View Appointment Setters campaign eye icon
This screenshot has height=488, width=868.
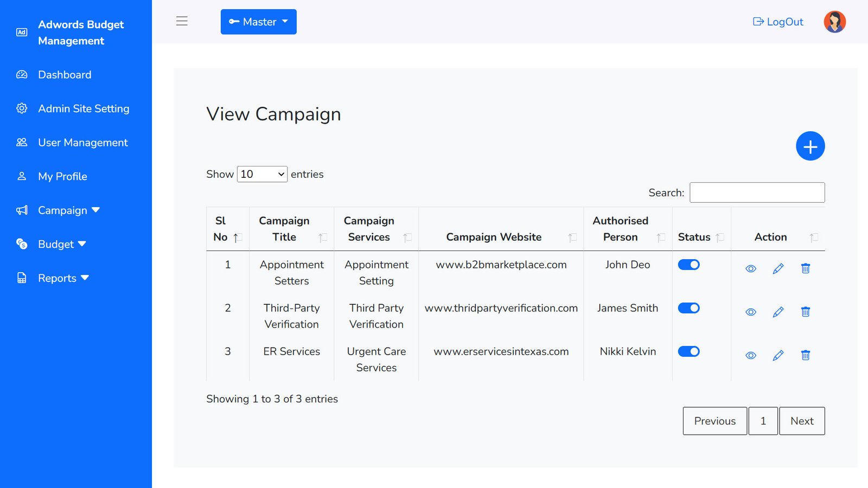(x=751, y=268)
